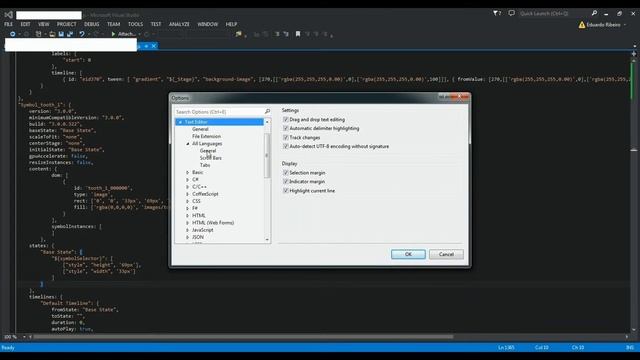640x360 pixels.
Task: Click the Open File toolbar icon
Action: (x=52, y=34)
